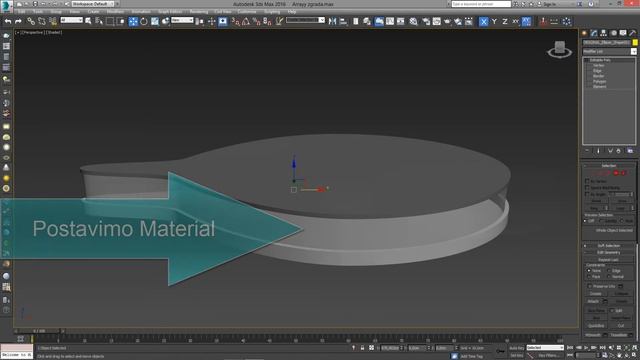Open the reference coordinate system dropdown

(x=182, y=20)
